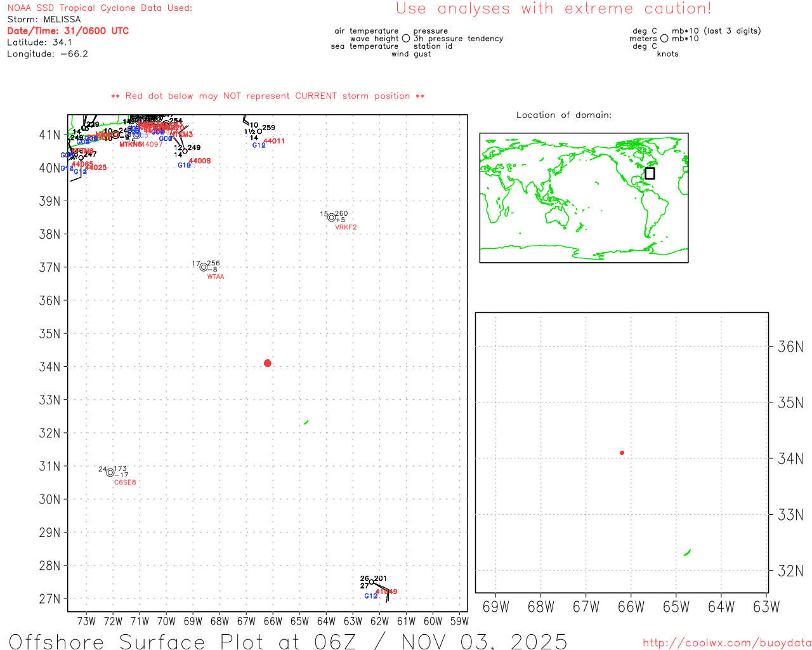Select the WTAA ship observation marker
Viewport: 812px width, 650px height.
pos(204,267)
